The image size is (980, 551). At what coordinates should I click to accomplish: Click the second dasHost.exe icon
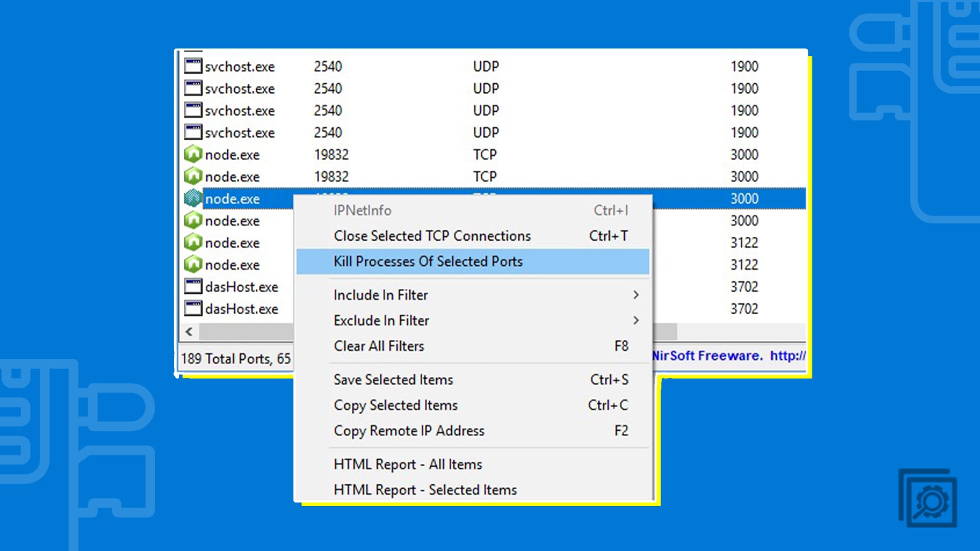193,309
